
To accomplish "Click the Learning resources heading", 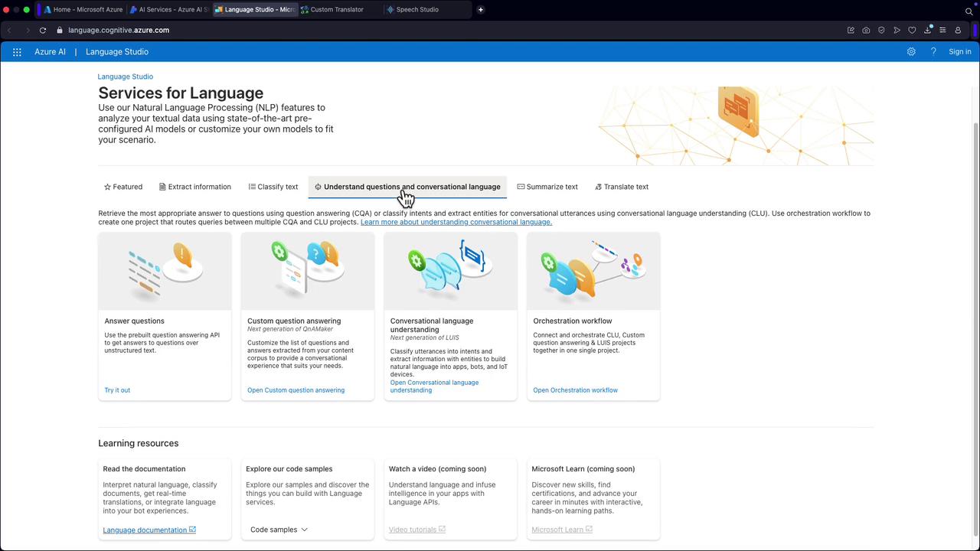I will click(x=138, y=443).
